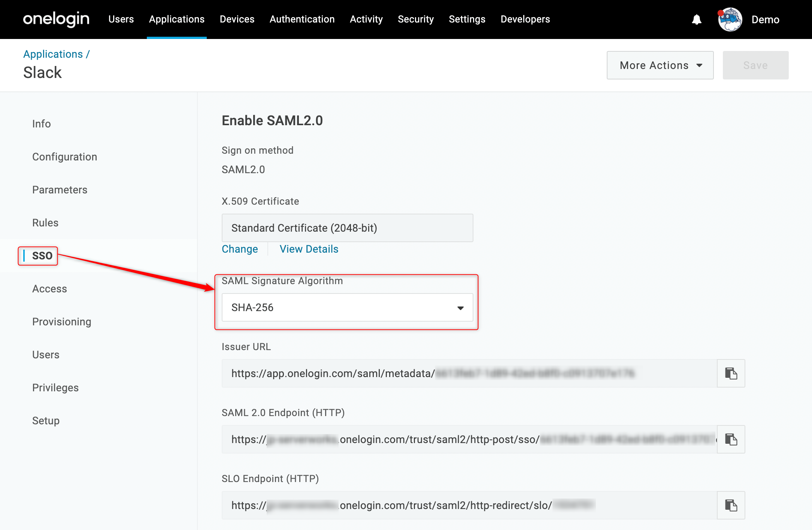Switch to the Configuration tab
Screen dimensions: 812x530
click(x=64, y=157)
